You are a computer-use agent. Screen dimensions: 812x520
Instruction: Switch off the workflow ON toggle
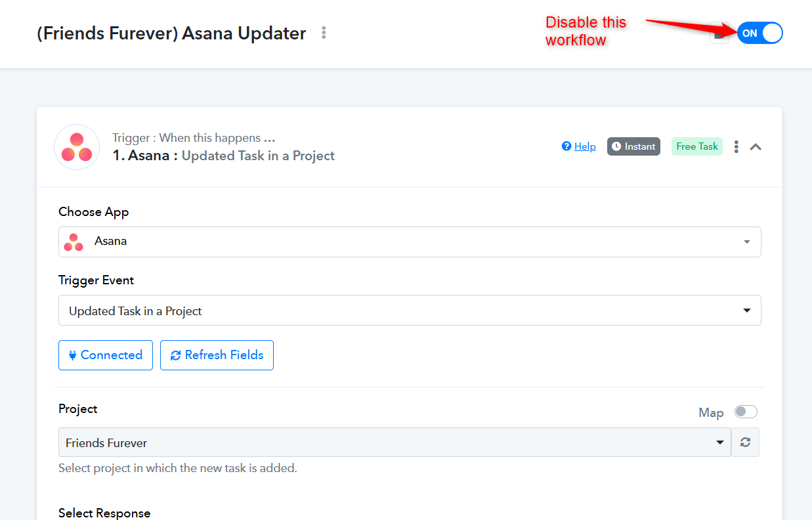759,33
